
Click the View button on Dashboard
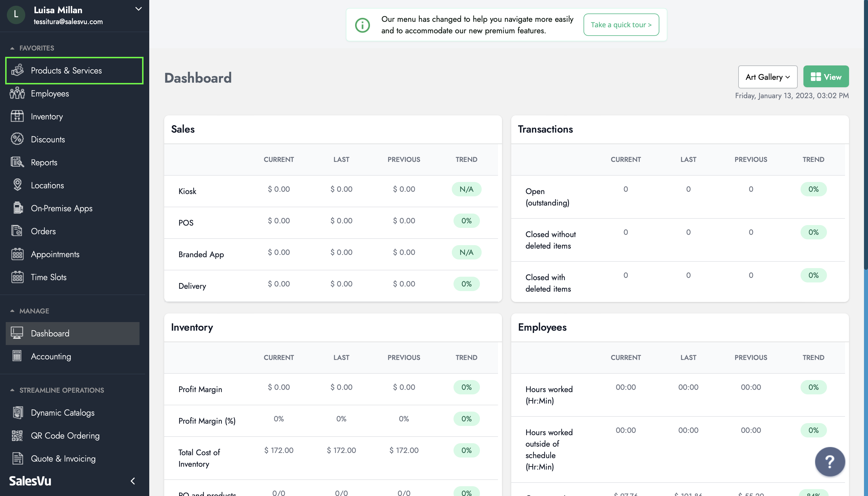tap(826, 76)
